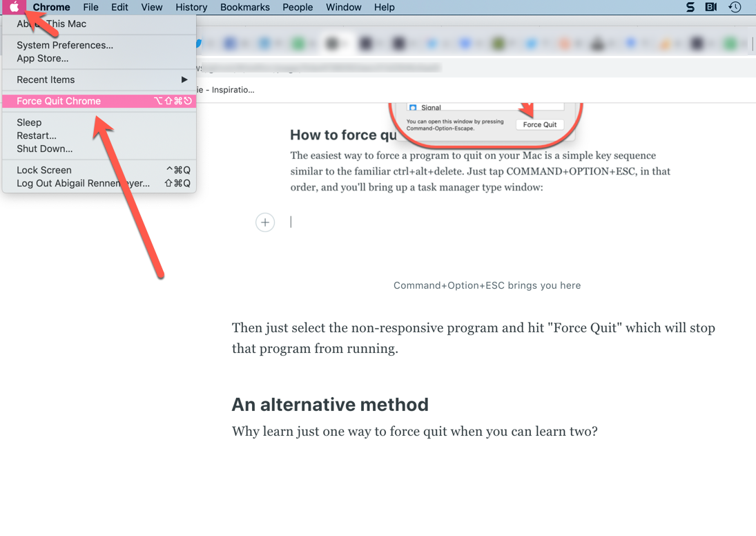The image size is (756, 536).
Task: Click the blurred address bar URL field
Action: pyautogui.click(x=318, y=68)
